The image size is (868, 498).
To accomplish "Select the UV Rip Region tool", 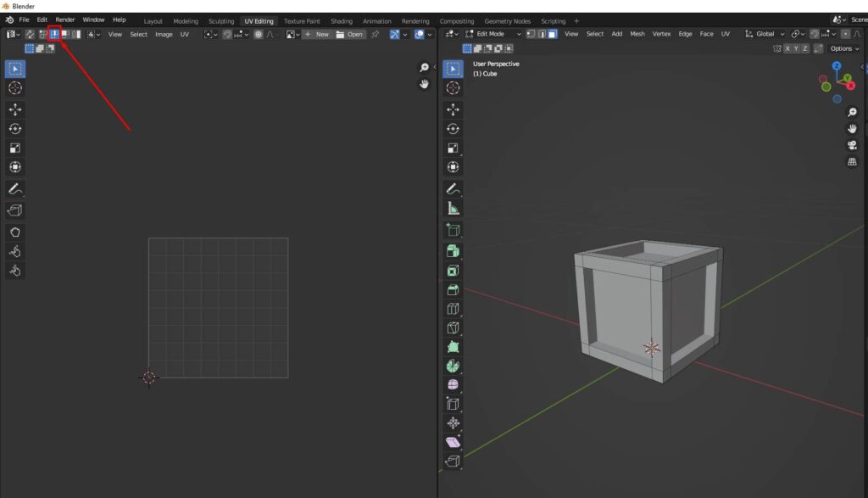I will tap(15, 210).
